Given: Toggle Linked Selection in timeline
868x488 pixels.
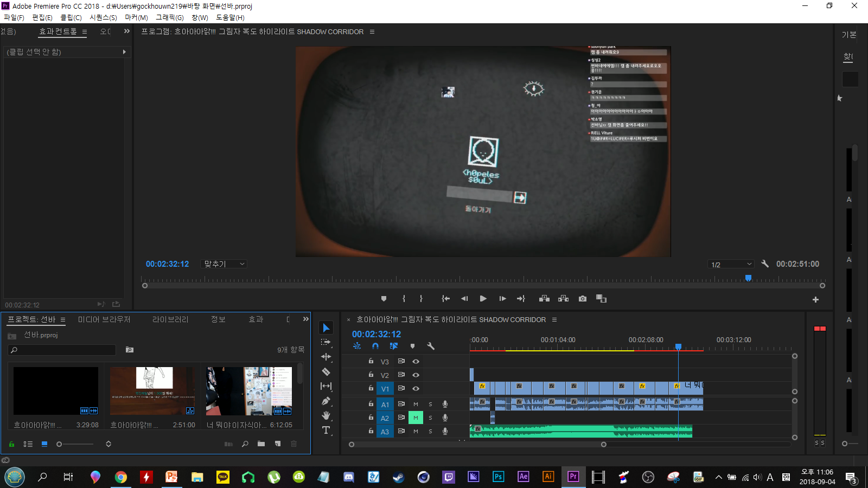Looking at the screenshot, I should 394,346.
